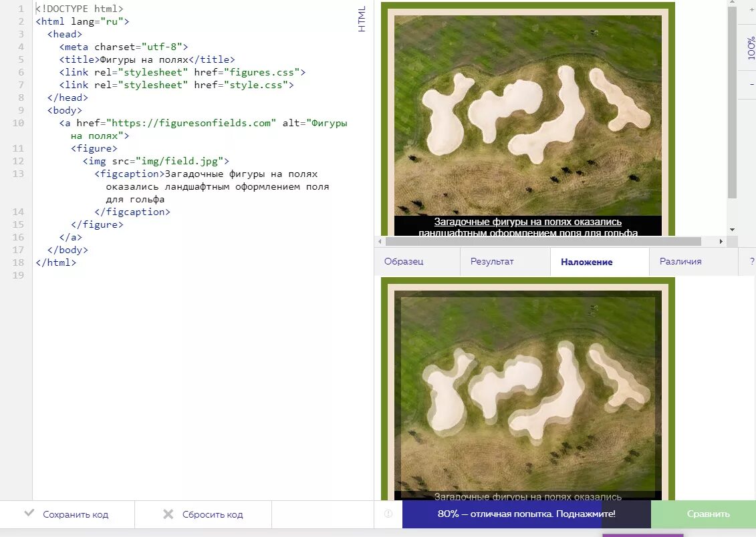The width and height of the screenshot is (756, 537).
Task: Click the style.css link line
Action: click(176, 85)
